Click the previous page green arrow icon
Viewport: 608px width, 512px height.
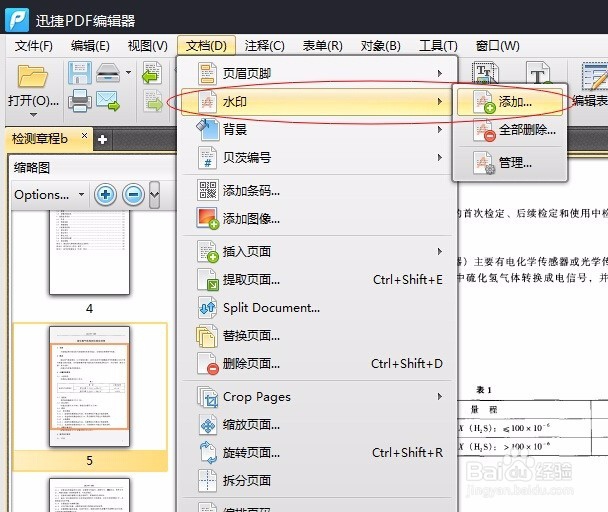tap(152, 73)
